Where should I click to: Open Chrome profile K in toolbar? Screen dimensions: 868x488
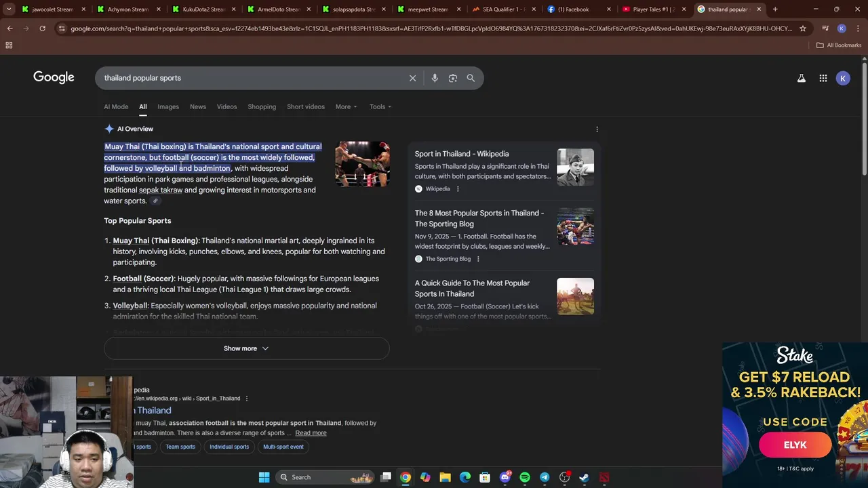(x=842, y=28)
